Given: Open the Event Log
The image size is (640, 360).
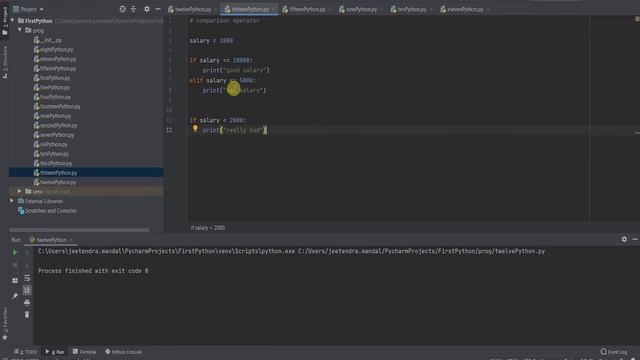Looking at the screenshot, I should (614, 352).
